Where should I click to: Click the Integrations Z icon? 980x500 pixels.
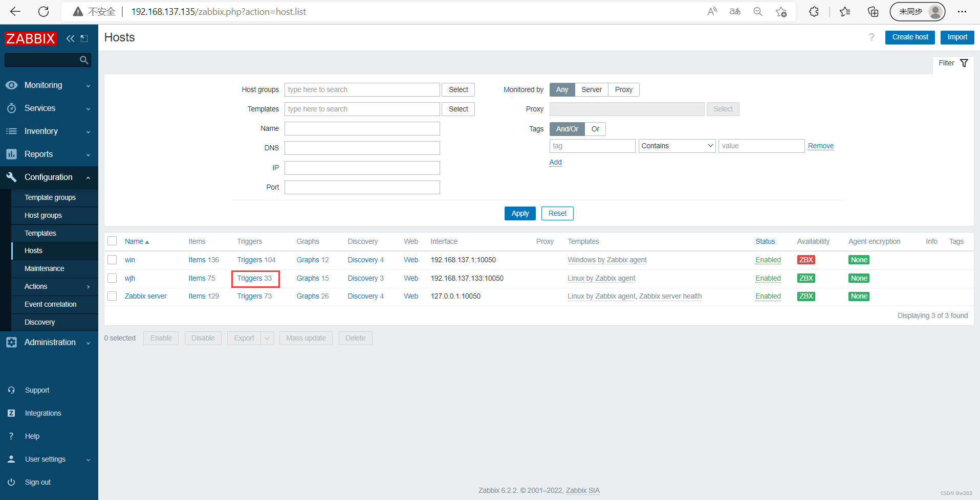tap(11, 413)
